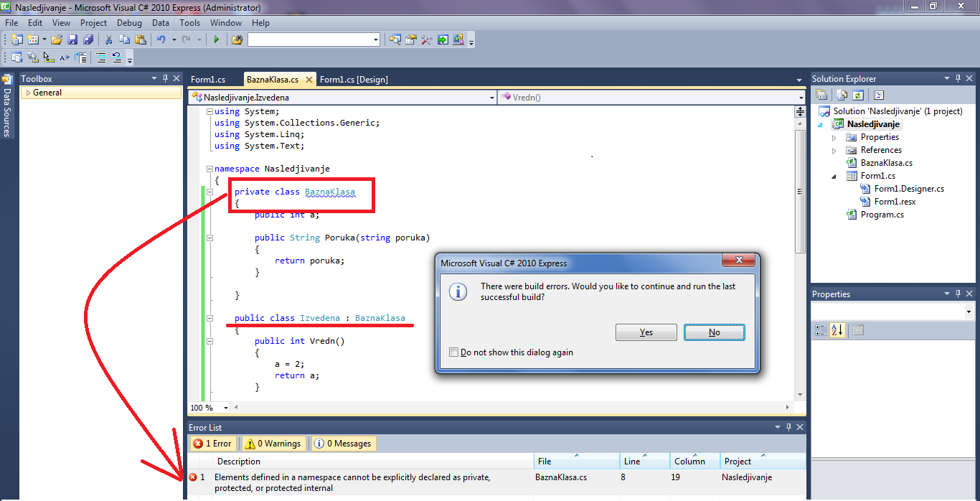This screenshot has width=980, height=501.
Task: Click Yes to run last successful build
Action: pyautogui.click(x=646, y=332)
